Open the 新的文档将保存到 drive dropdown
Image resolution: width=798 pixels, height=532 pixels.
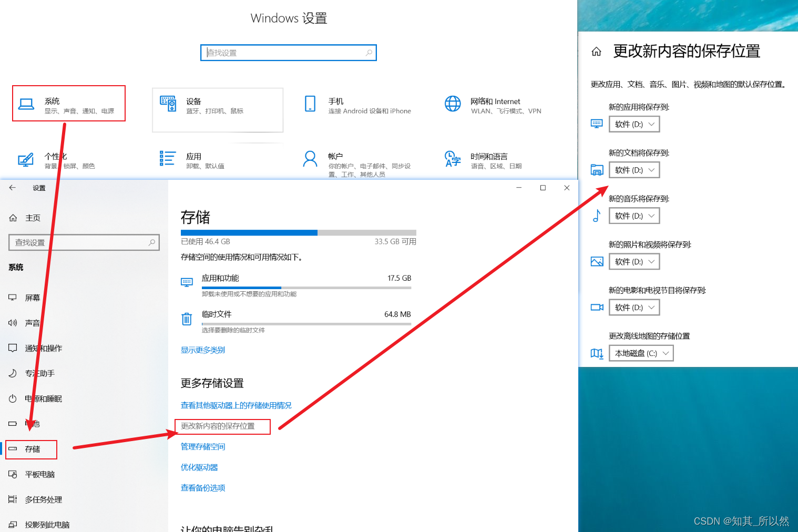(x=634, y=170)
